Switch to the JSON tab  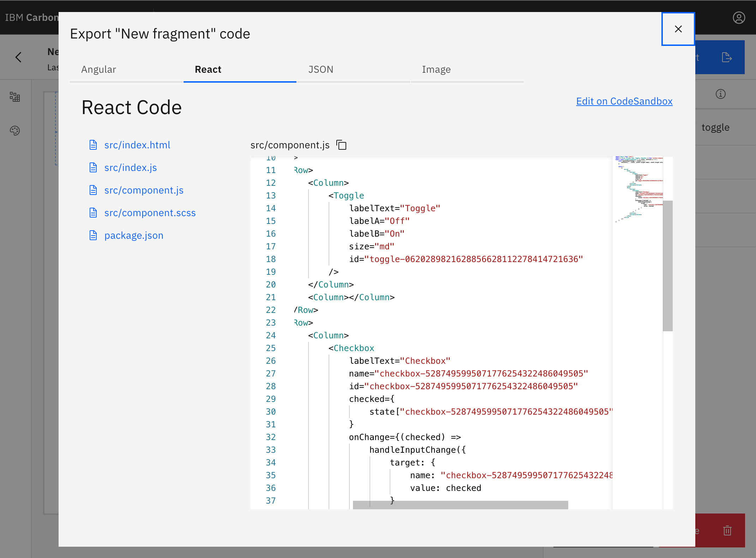[321, 69]
